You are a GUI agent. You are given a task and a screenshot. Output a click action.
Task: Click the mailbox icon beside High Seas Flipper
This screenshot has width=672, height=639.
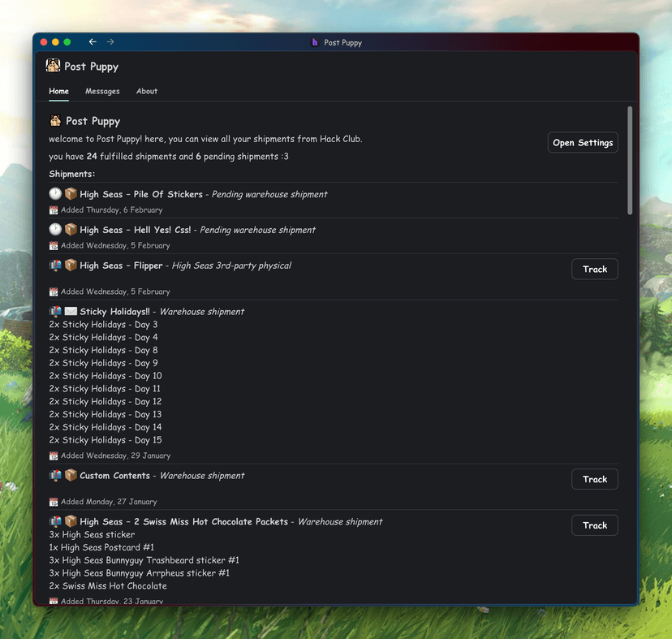[54, 266]
